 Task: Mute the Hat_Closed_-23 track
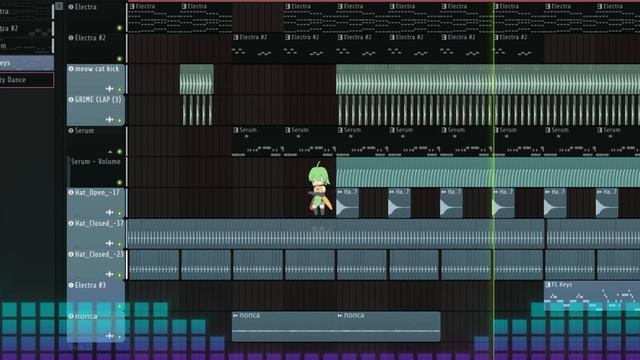coord(120,275)
